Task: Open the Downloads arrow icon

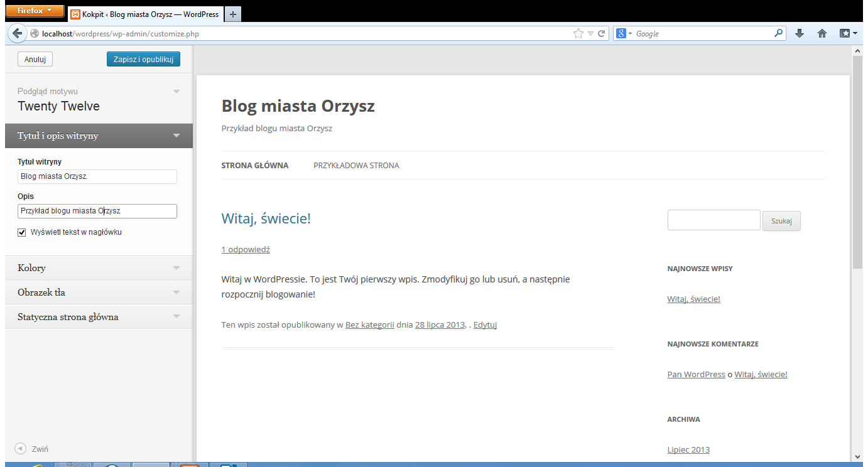Action: click(x=800, y=34)
